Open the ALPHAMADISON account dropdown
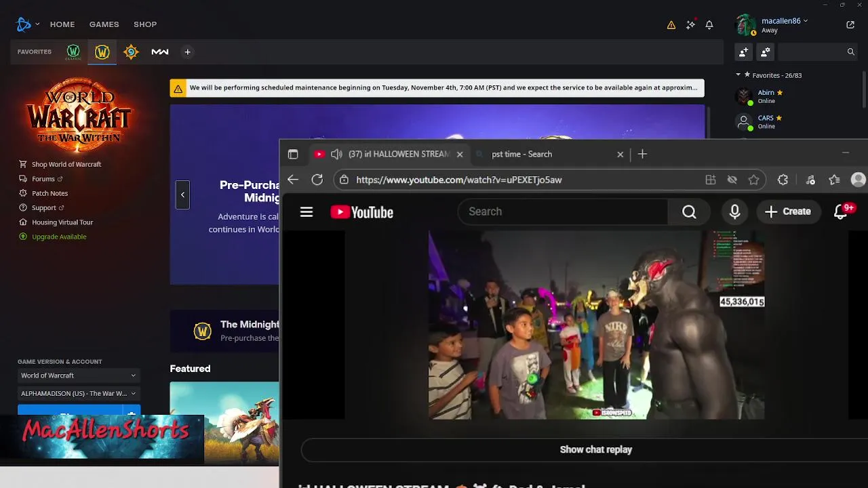 click(x=78, y=393)
